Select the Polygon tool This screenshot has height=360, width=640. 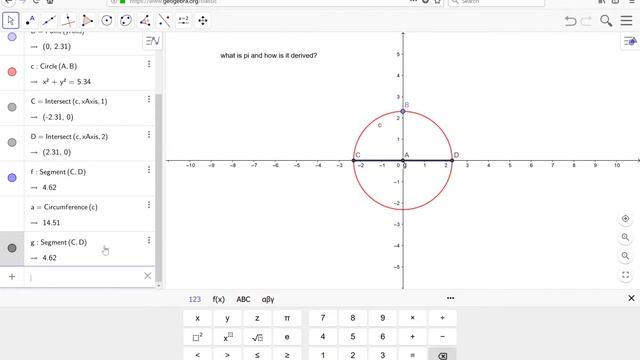(87, 20)
